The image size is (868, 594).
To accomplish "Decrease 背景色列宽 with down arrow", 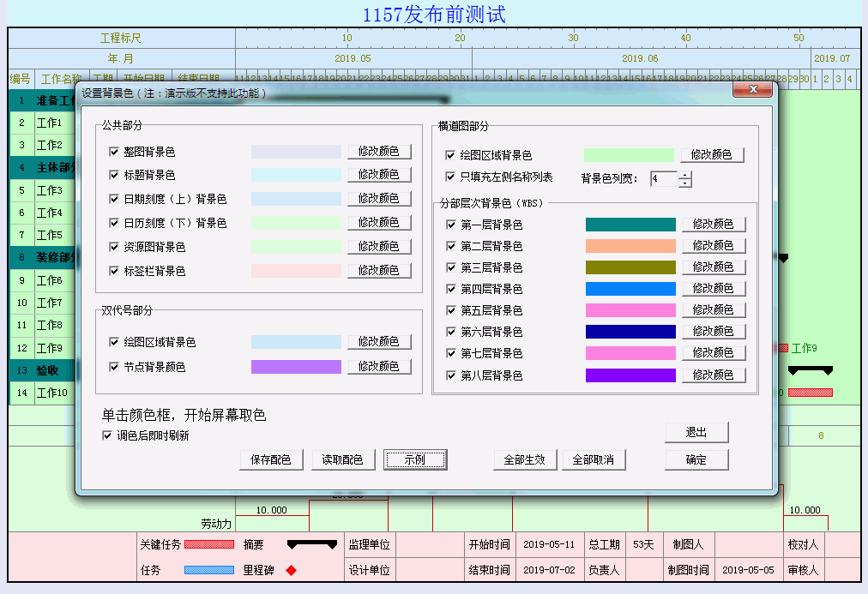I will 685,183.
